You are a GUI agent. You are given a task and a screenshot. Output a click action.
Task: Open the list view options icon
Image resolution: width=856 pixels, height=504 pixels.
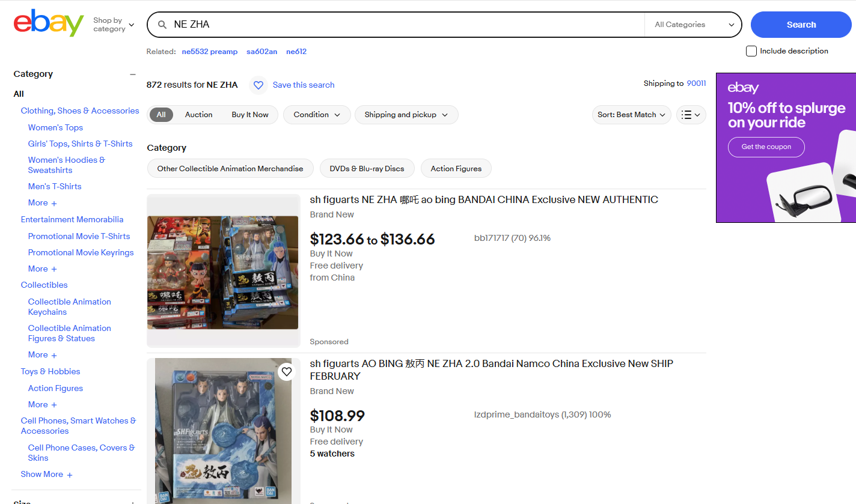pos(691,115)
